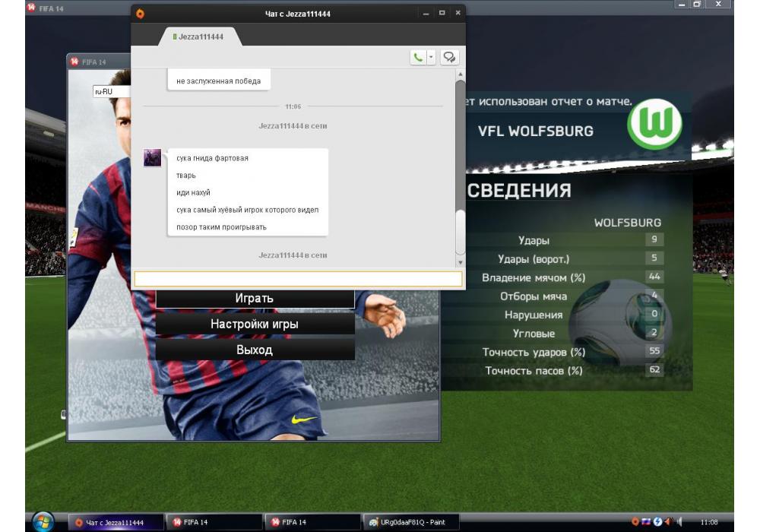Open Настройки игры in FIFA launcher
760x532 pixels.
click(x=255, y=325)
